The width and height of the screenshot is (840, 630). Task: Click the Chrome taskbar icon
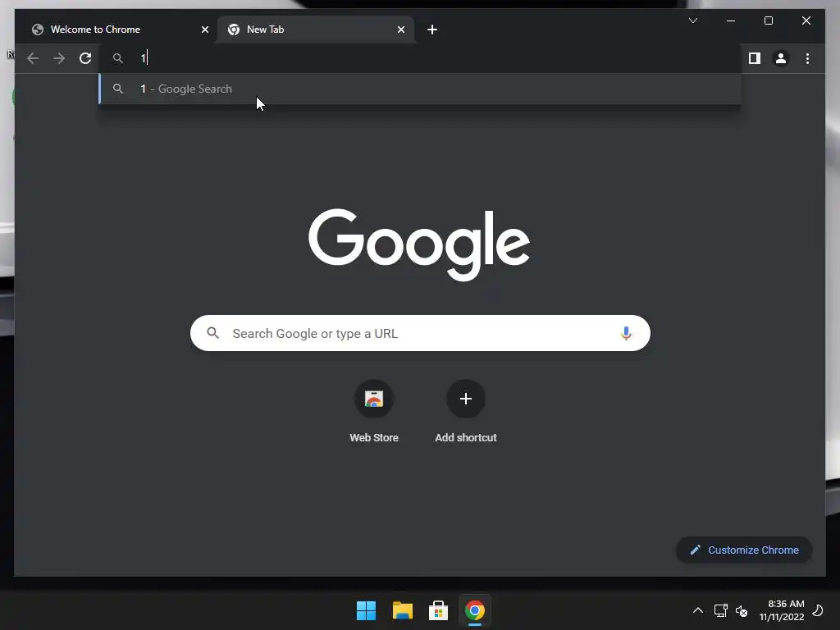tap(475, 610)
